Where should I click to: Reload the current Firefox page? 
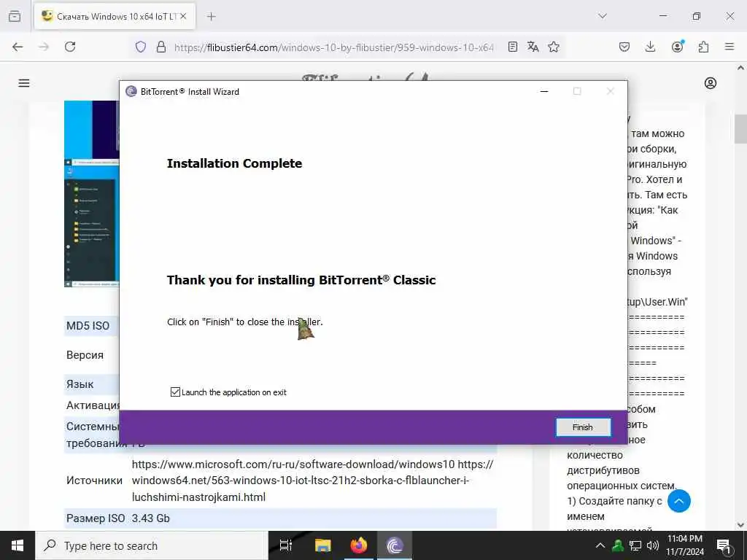point(70,47)
